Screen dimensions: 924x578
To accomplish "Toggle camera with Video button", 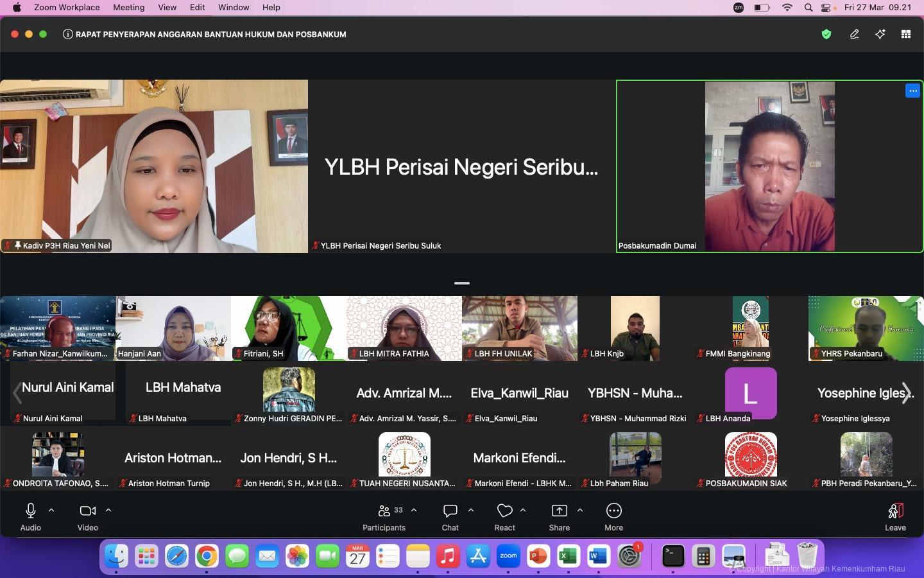I will point(87,516).
